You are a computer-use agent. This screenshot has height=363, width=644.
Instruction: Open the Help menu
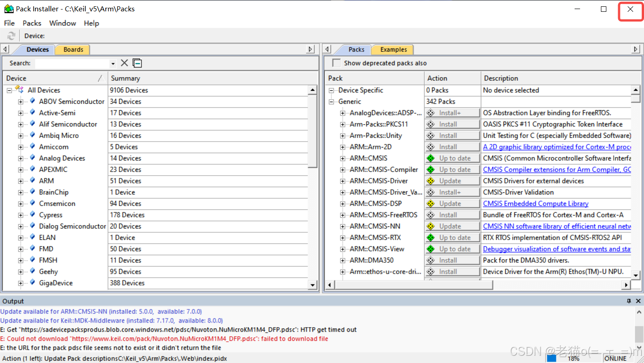click(91, 23)
